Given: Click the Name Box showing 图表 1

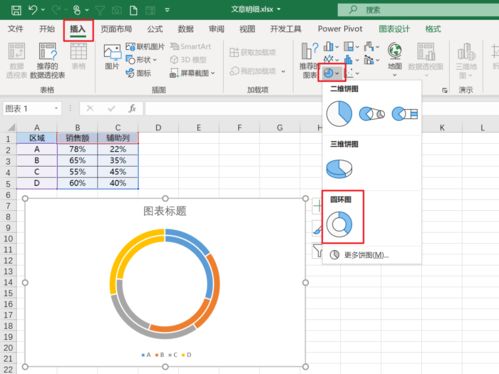Looking at the screenshot, I should click(28, 109).
